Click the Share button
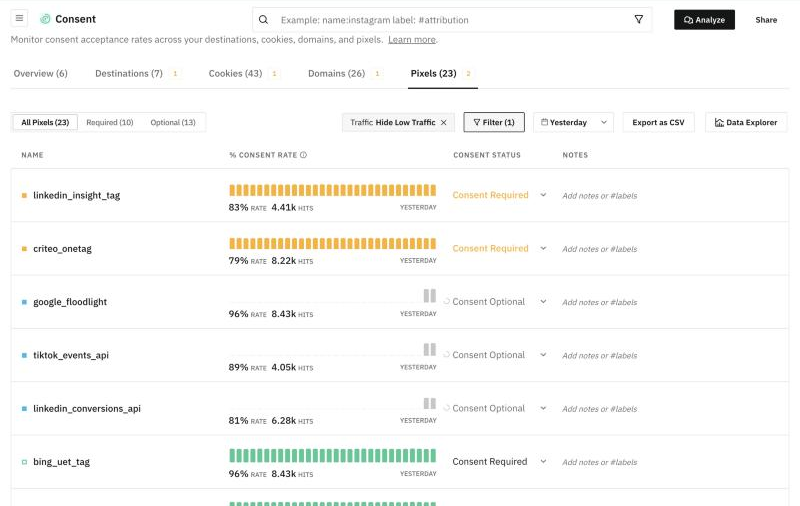The height and width of the screenshot is (506, 800). tap(766, 20)
